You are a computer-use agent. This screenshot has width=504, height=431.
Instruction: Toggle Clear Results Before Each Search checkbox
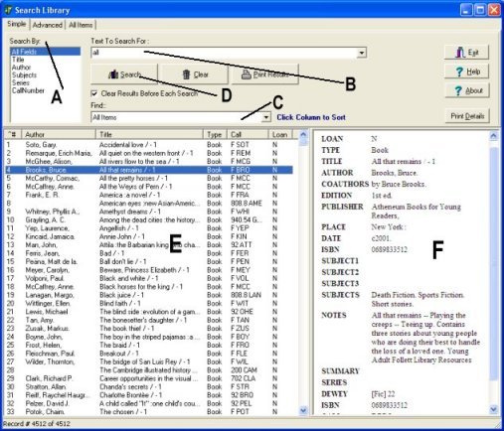click(94, 93)
